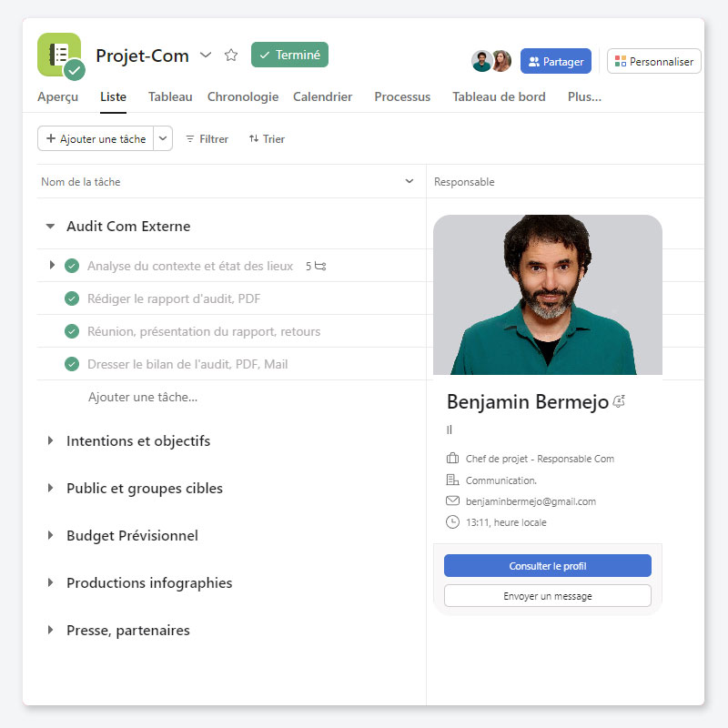Click the Projet-Com project notebook icon
The width and height of the screenshot is (728, 728).
(x=59, y=55)
